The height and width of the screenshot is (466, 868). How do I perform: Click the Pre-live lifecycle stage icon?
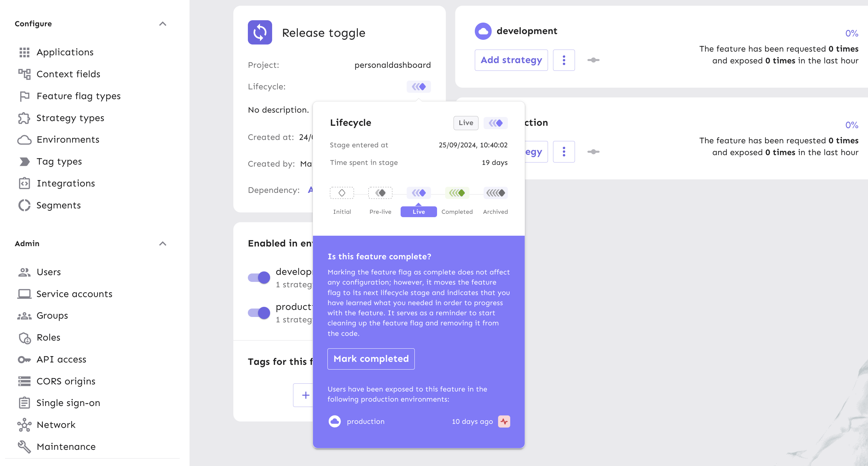pyautogui.click(x=380, y=193)
